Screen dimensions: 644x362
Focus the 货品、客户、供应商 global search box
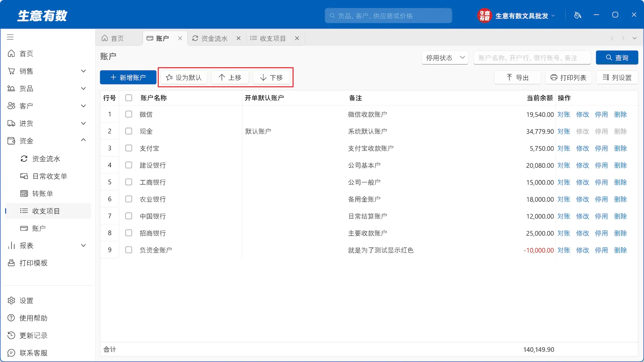pyautogui.click(x=388, y=16)
